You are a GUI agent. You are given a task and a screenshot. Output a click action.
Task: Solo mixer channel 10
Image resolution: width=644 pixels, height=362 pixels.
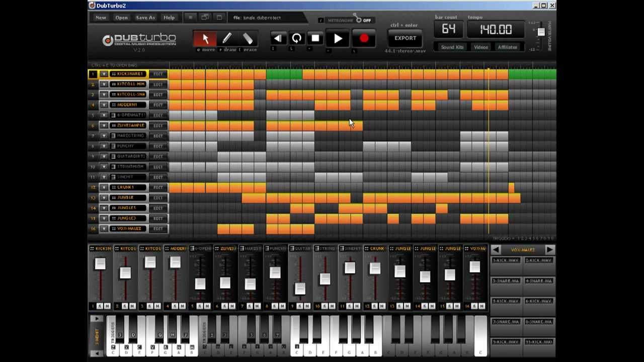[x=325, y=306]
